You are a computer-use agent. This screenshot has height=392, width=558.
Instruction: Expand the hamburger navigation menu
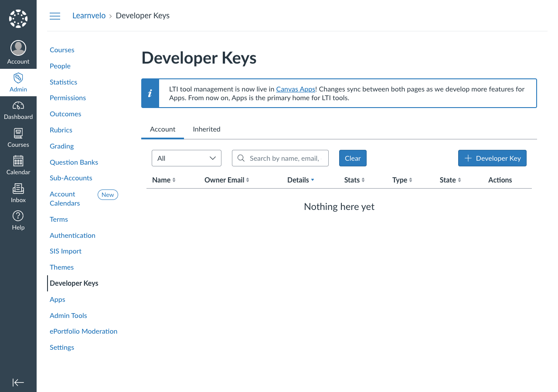(55, 16)
